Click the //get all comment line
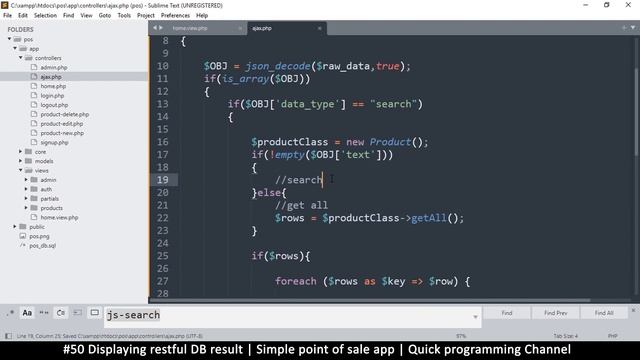 [301, 205]
